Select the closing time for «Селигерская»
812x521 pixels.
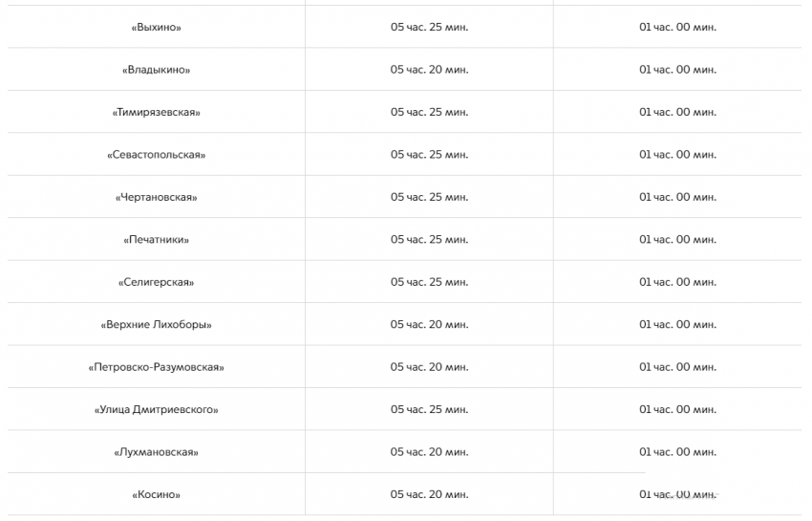[677, 283]
